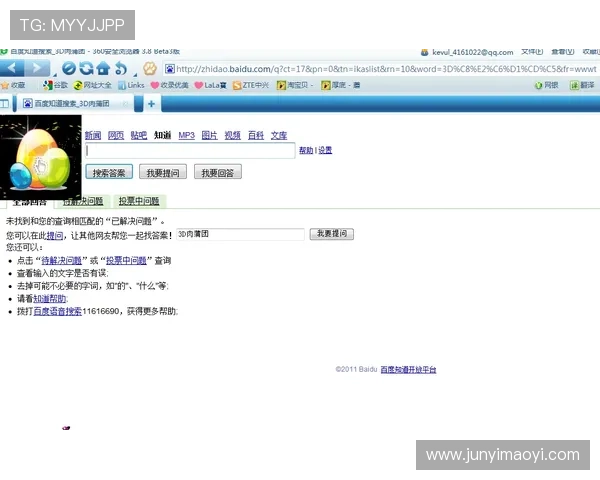Go to Baidu 文库 link
This screenshot has height=480, width=600.
[x=279, y=135]
